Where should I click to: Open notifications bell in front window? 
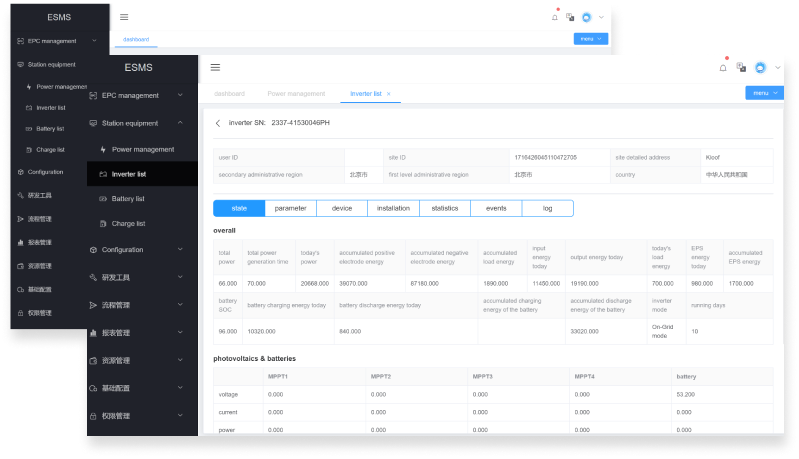pos(723,68)
